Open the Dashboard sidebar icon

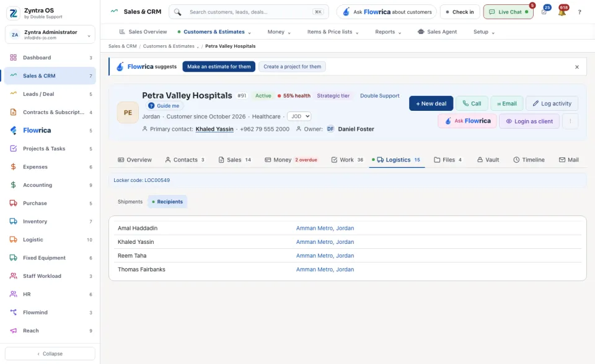click(x=13, y=58)
